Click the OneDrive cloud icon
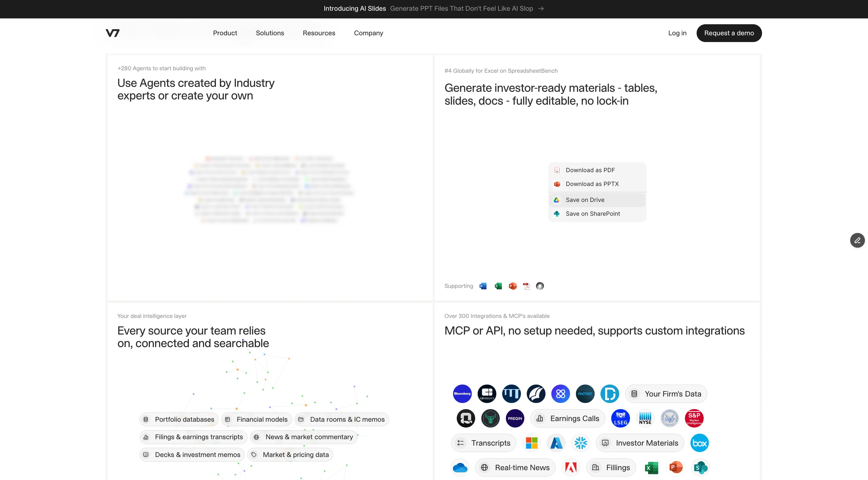868x480 pixels. [460, 467]
